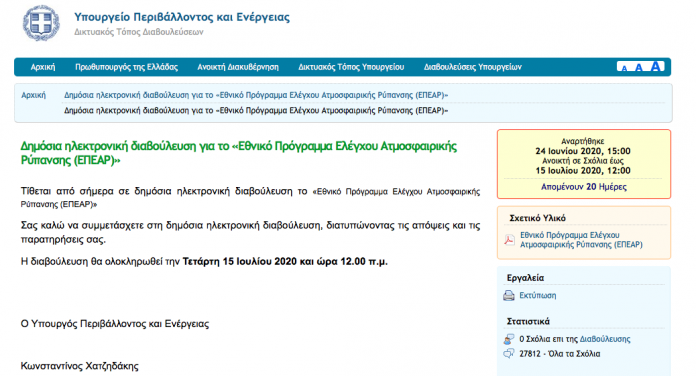Open the Αρχική menu item
Viewport: 696px width, 376px height.
[43, 67]
